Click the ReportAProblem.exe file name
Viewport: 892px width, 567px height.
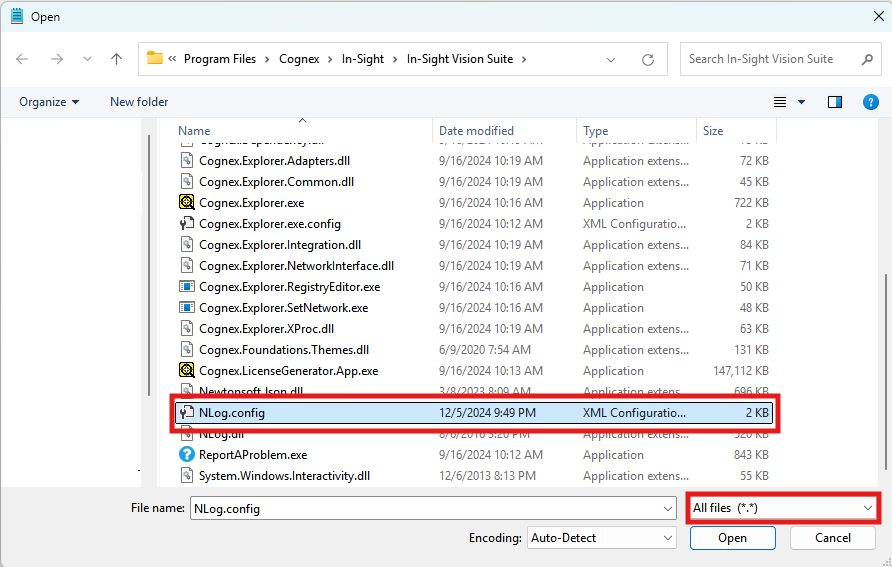tap(253, 456)
